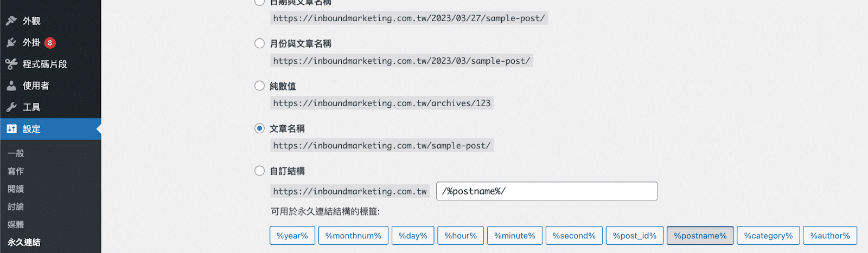The height and width of the screenshot is (253, 868).
Task: Click the 程式碼片段 scissors icon
Action: 11,64
